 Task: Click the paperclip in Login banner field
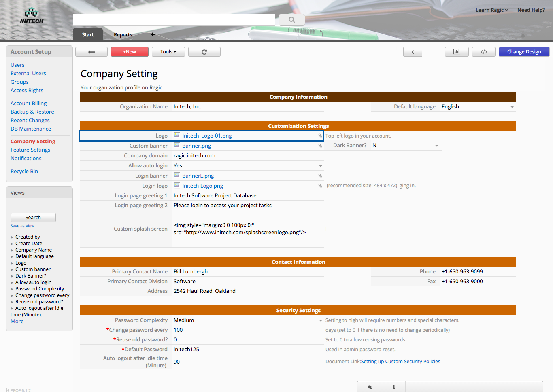tap(320, 176)
